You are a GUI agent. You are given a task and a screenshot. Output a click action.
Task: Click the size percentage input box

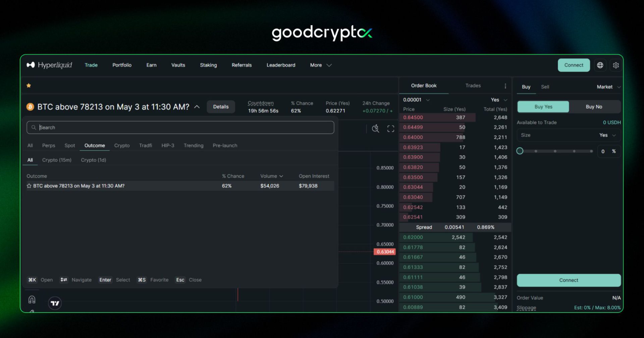[x=609, y=151]
